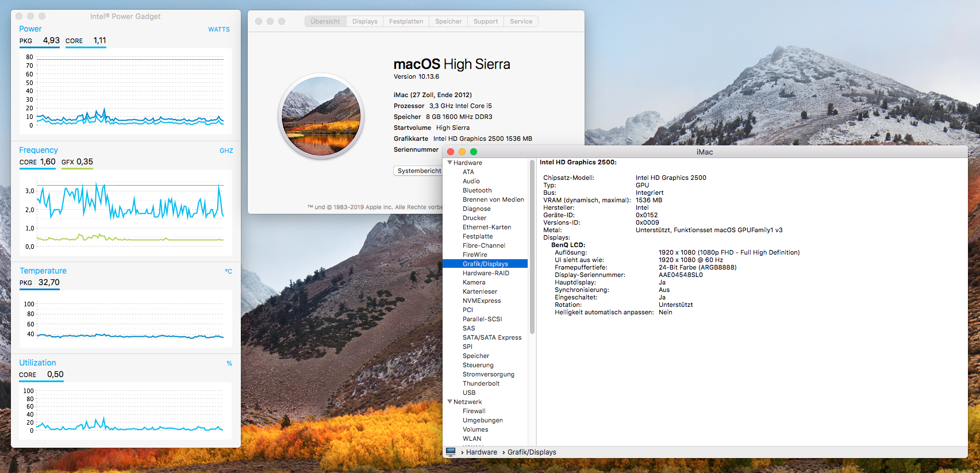
Task: Open the Support tab
Action: pyautogui.click(x=486, y=21)
